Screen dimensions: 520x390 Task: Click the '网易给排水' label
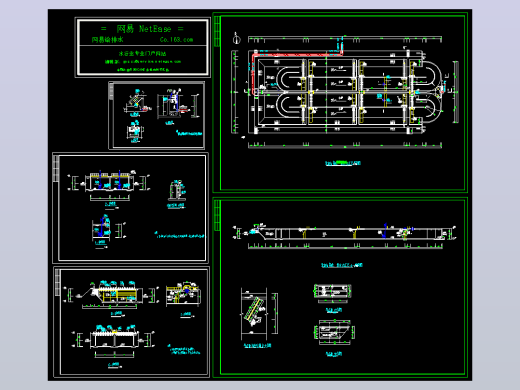(107, 40)
